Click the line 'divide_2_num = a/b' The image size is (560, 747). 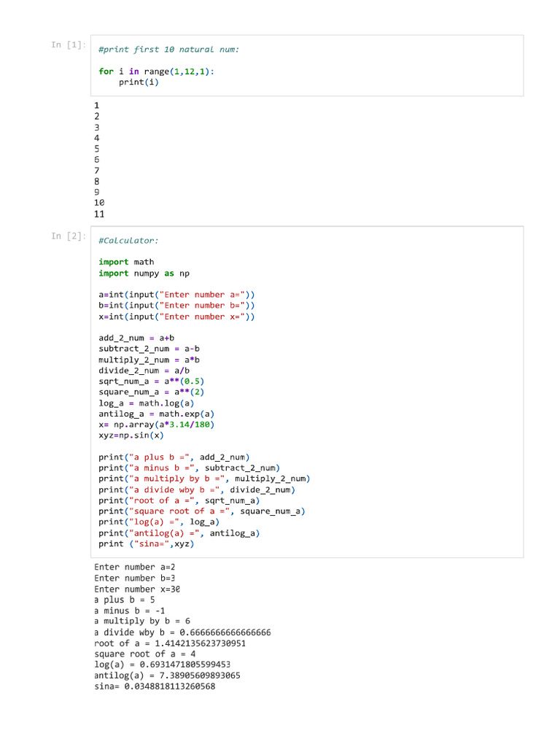click(x=144, y=371)
